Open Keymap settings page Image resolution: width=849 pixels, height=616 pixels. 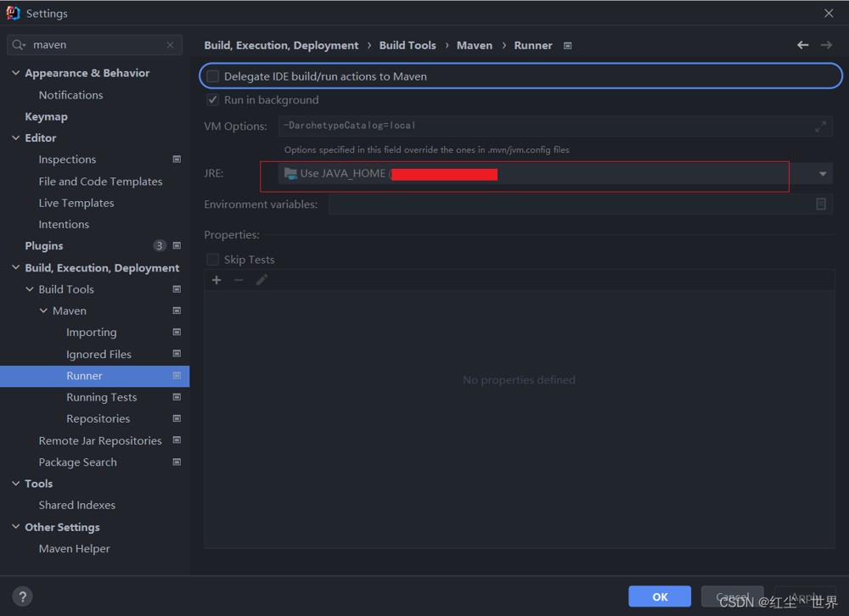[46, 116]
